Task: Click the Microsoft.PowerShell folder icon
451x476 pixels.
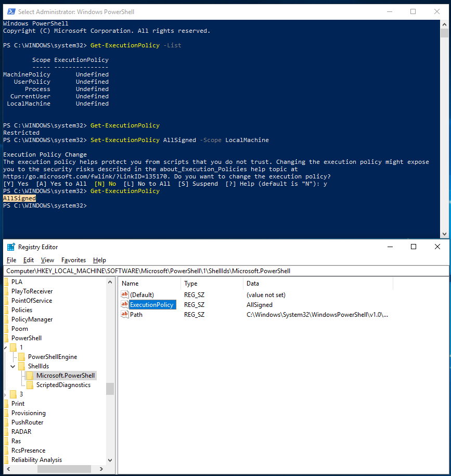Action: pos(31,375)
